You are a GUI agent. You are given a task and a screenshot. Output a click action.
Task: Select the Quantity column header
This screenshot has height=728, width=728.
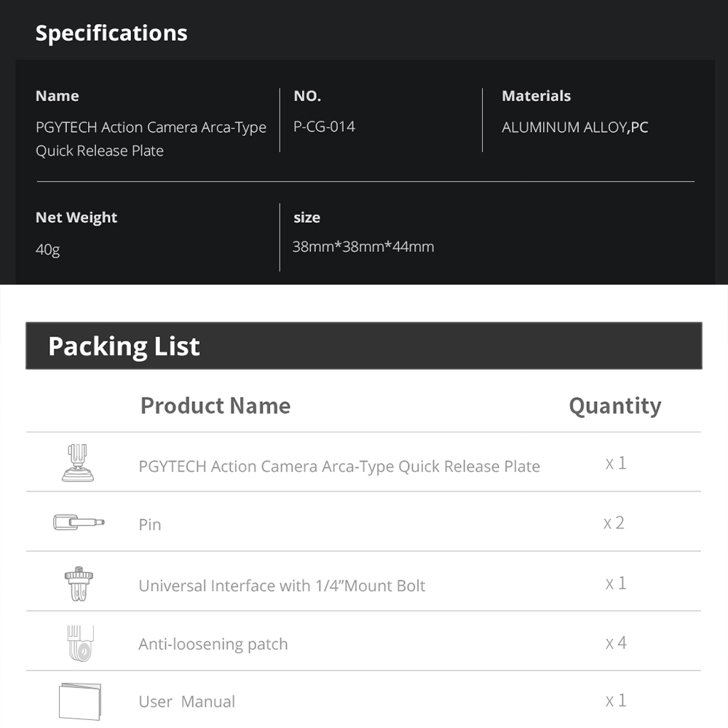tap(615, 406)
